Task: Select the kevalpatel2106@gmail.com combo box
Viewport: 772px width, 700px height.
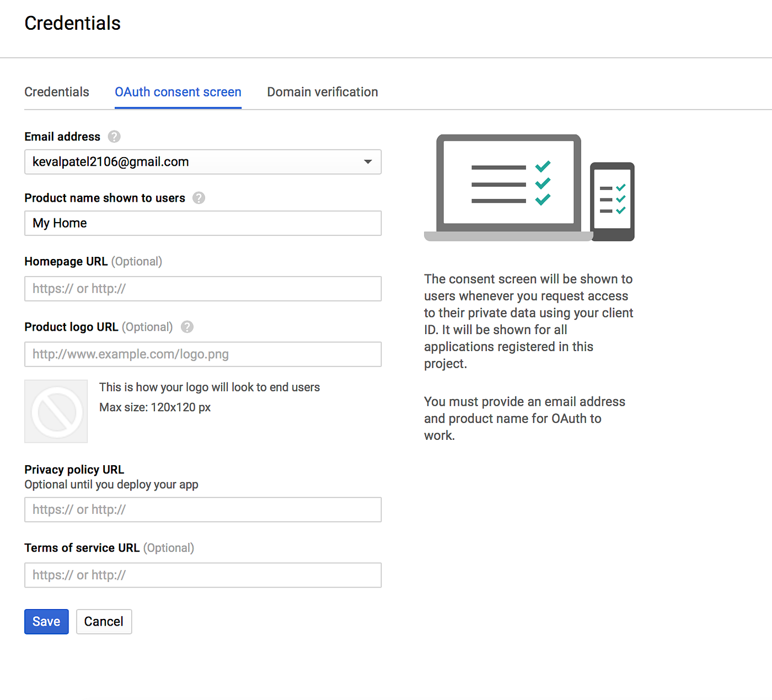Action: pyautogui.click(x=203, y=162)
